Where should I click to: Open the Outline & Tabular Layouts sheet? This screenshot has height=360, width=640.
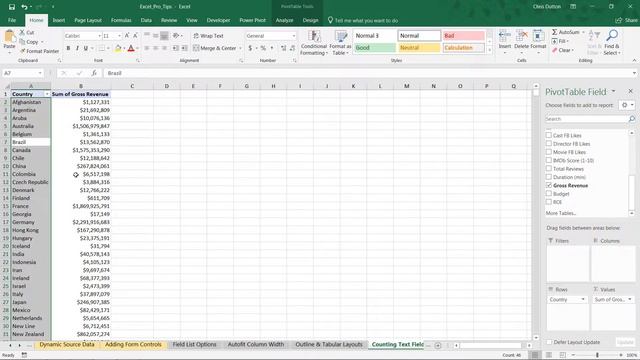tap(329, 344)
